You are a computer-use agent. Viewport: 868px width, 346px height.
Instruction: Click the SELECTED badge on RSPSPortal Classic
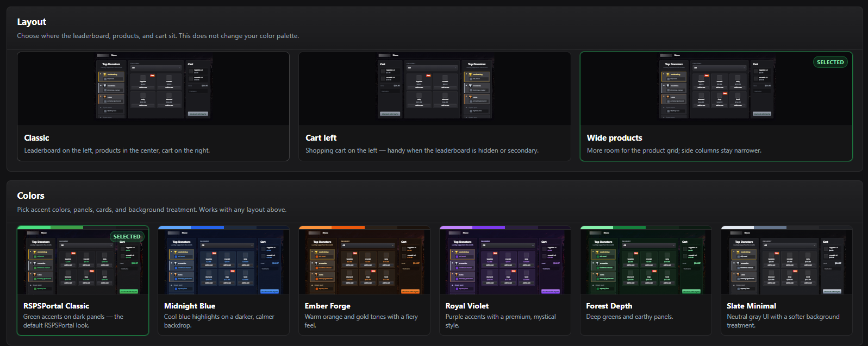point(127,236)
